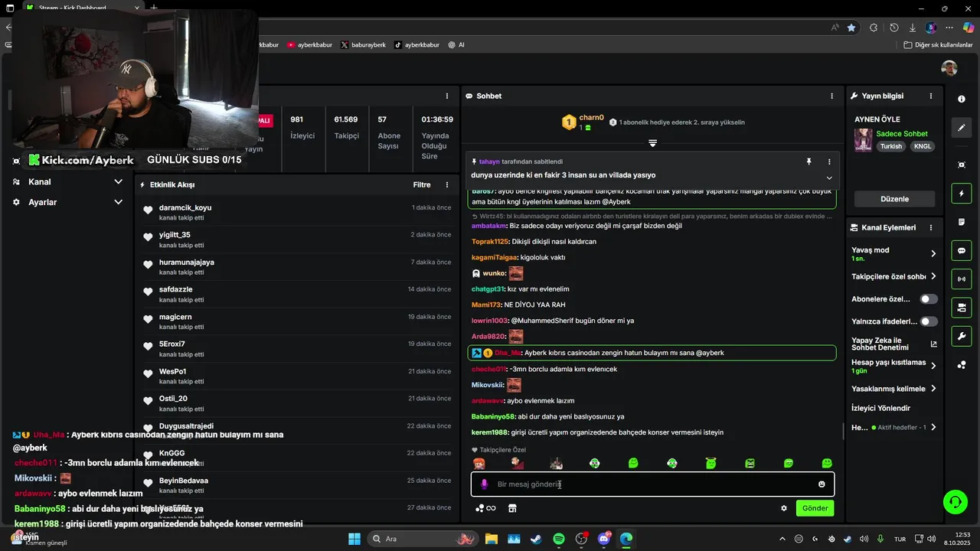The width and height of the screenshot is (980, 551).
Task: Open the ayberkbabur TikTok bookmark
Action: (416, 45)
